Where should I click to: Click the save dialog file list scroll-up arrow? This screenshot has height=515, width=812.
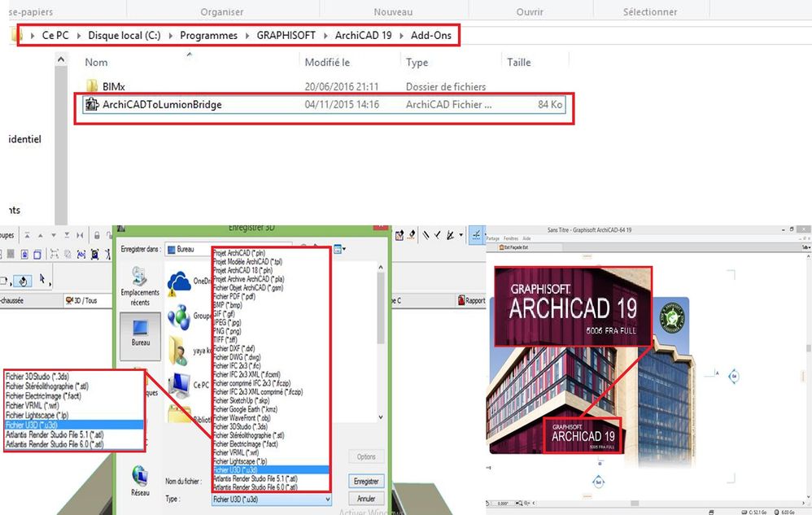coord(381,268)
